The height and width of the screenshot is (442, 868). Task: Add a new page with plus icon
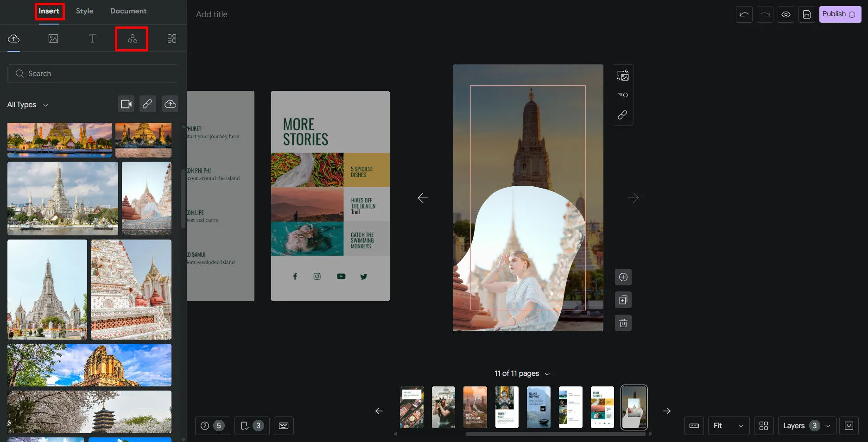[x=623, y=277]
